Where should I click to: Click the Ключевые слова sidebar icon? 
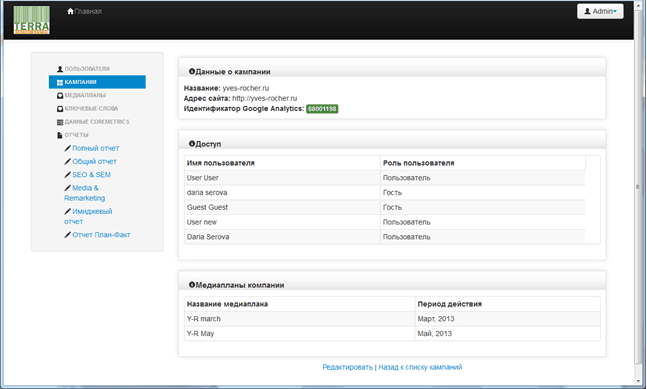point(60,108)
